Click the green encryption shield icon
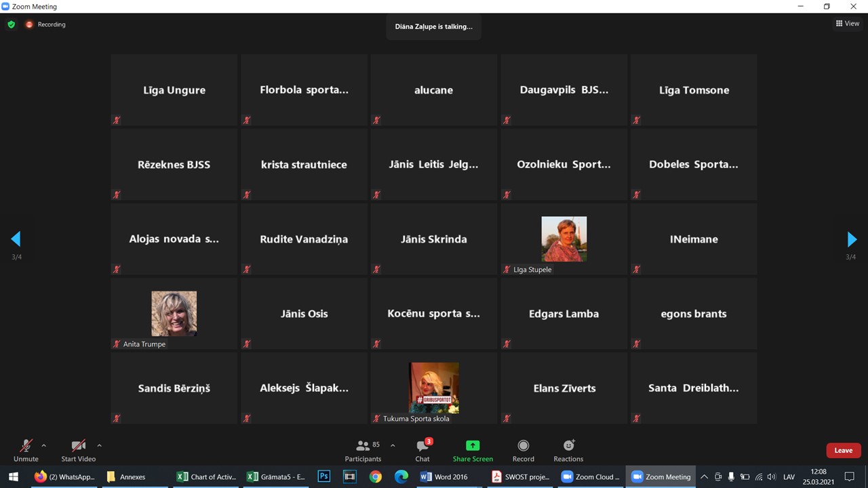Image resolution: width=868 pixels, height=488 pixels. [x=11, y=24]
